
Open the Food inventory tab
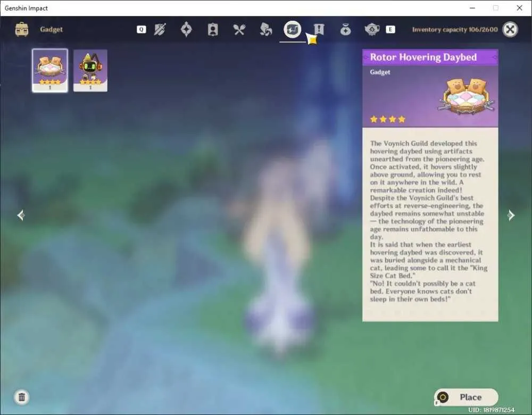pos(239,30)
